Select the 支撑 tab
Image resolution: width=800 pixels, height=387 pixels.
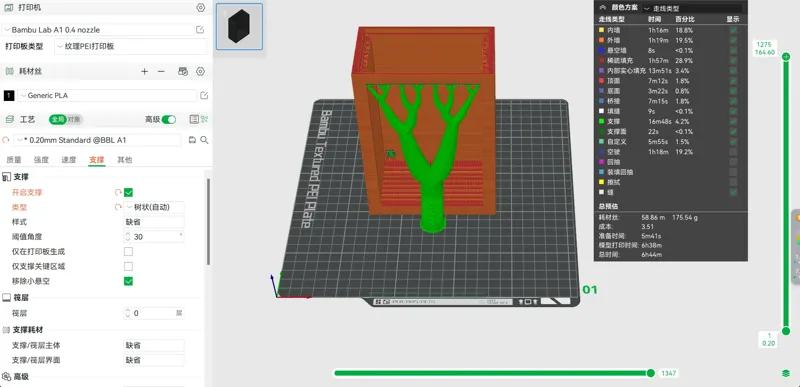point(96,160)
